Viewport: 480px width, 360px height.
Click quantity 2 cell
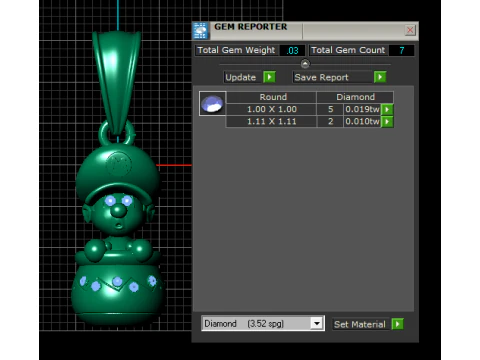click(330, 121)
